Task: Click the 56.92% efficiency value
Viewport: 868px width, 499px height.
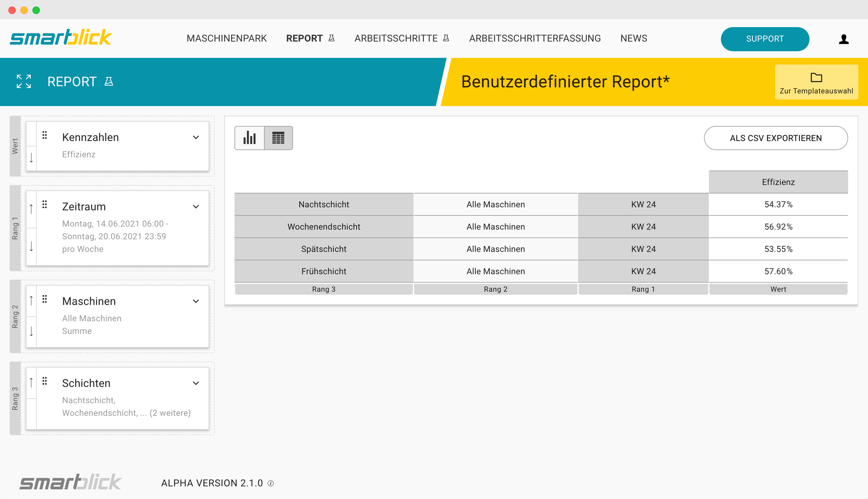Action: [x=778, y=227]
